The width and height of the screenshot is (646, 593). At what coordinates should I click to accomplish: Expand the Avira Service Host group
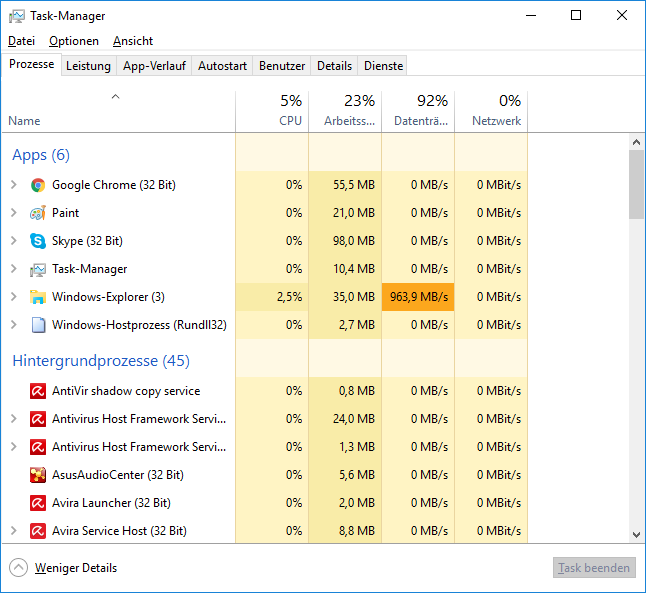(x=14, y=531)
